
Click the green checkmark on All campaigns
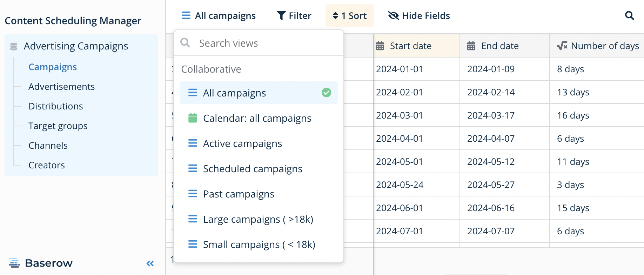[326, 93]
